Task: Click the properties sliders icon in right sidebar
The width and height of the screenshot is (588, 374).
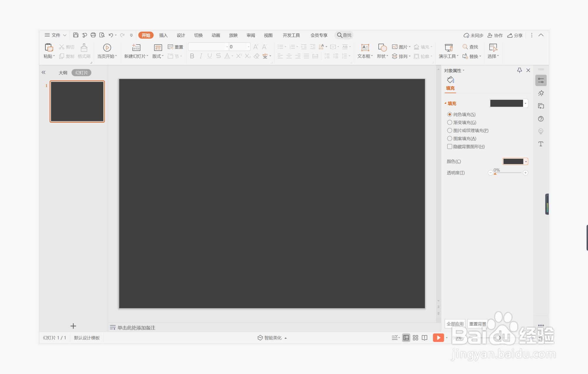Action: [x=541, y=80]
